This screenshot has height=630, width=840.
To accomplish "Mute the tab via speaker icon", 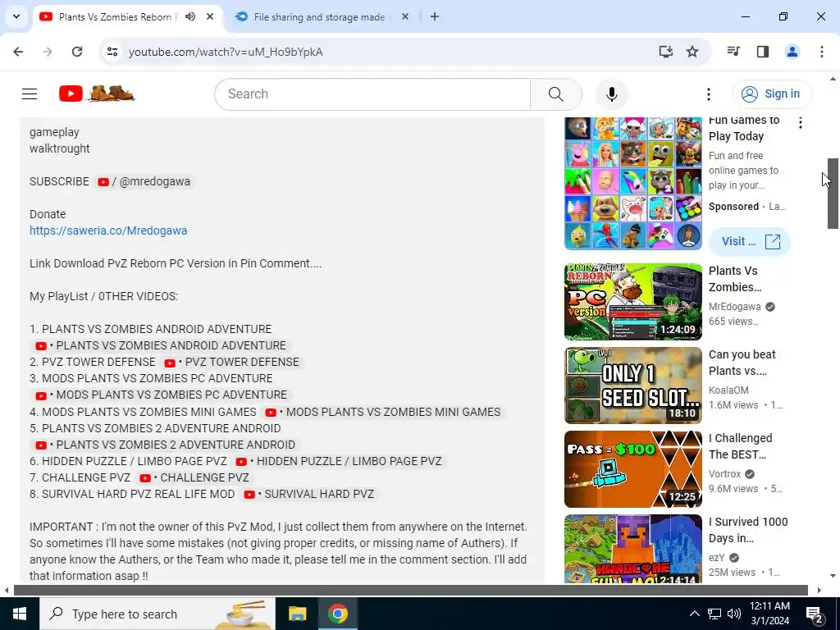I will click(190, 16).
